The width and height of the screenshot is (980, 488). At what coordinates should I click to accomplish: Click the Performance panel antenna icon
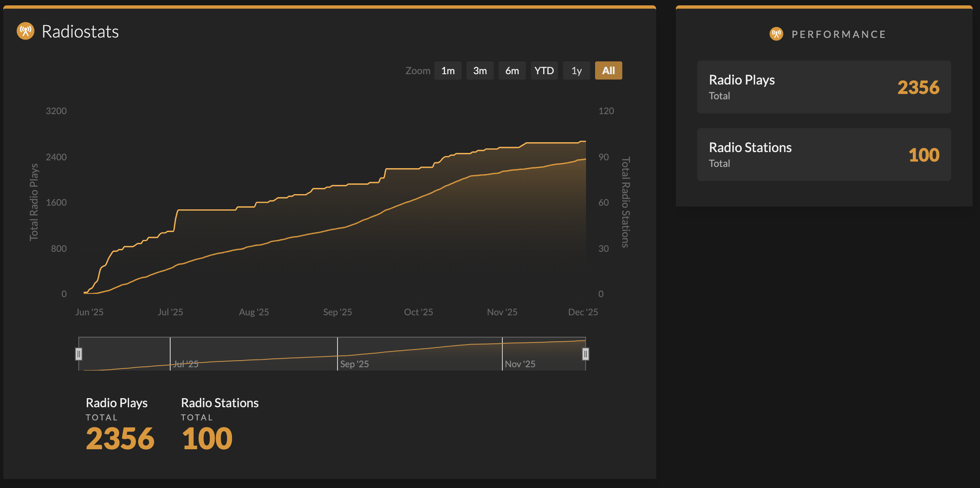(776, 34)
